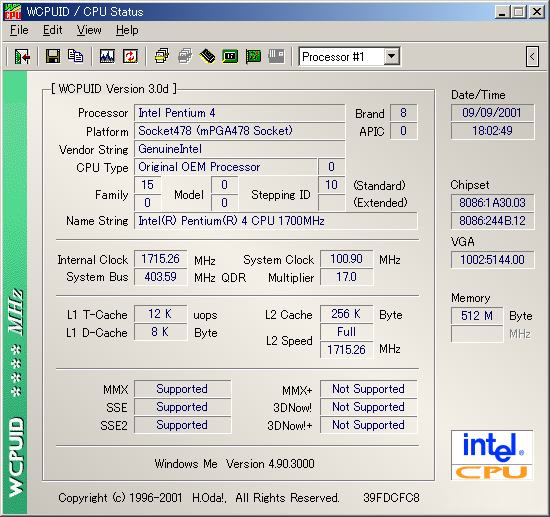Click the green chipset board icon
Image resolution: width=550 pixels, height=517 pixels.
coord(230,56)
